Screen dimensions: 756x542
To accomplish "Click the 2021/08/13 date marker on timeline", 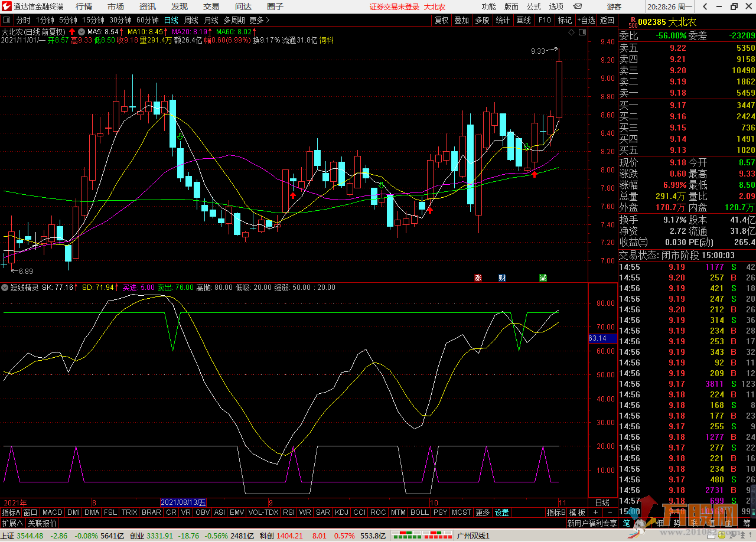I will 184,502.
